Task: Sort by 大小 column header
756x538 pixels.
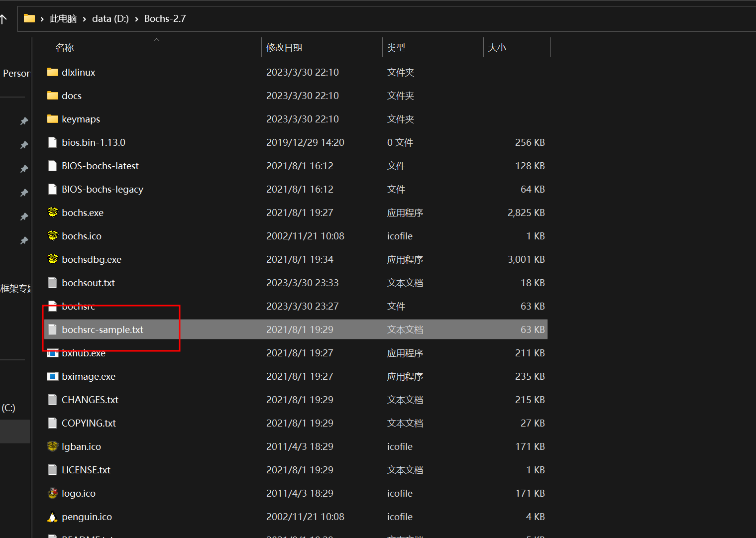Action: [x=497, y=47]
